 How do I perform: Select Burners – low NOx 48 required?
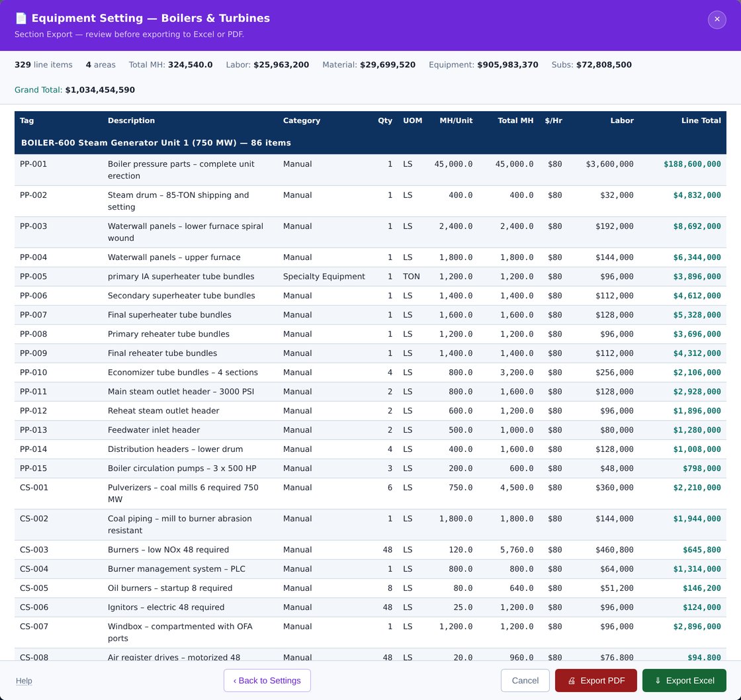point(168,550)
